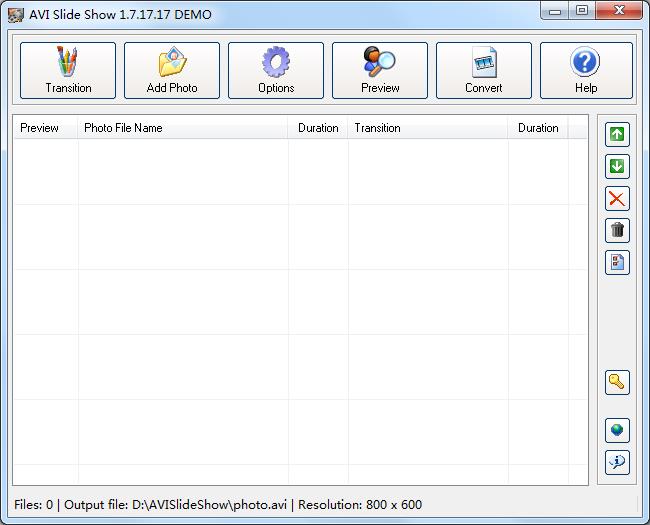Sort by Photo File Name column

click(x=183, y=128)
